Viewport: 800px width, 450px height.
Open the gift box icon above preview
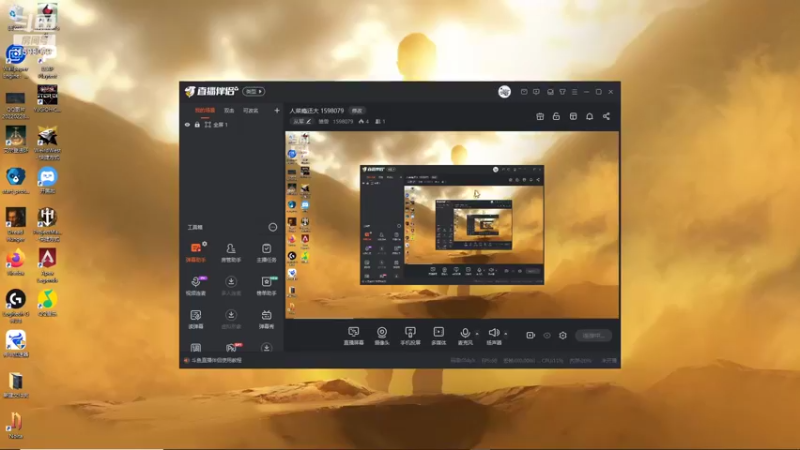tap(540, 116)
